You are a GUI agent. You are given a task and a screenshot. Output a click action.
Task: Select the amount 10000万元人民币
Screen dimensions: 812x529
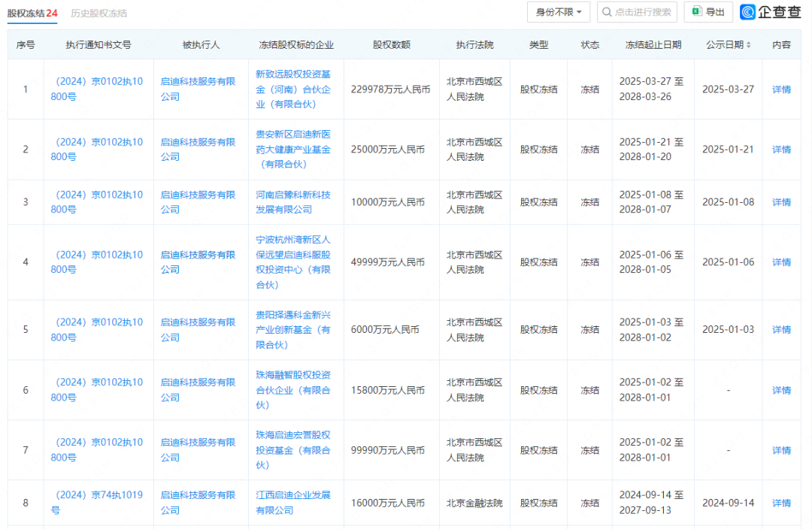pos(388,202)
